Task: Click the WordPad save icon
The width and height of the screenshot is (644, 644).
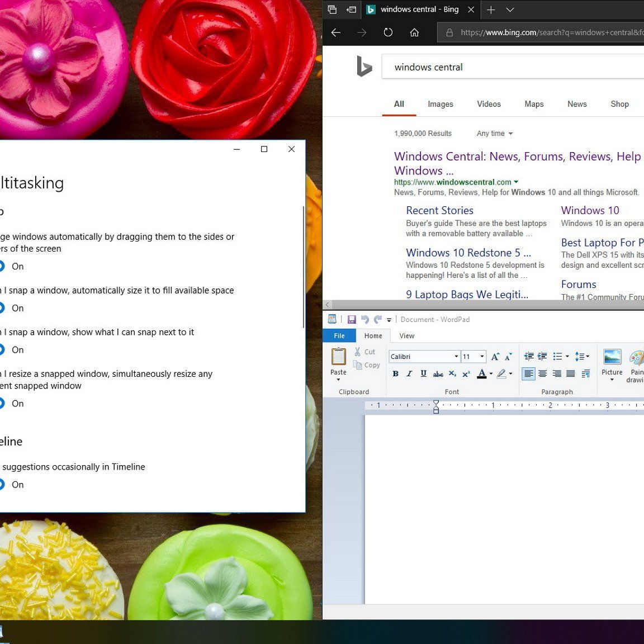Action: coord(352,320)
